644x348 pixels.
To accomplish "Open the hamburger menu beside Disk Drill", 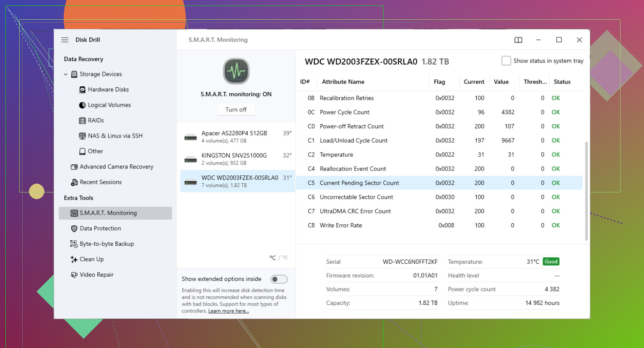I will coord(65,40).
